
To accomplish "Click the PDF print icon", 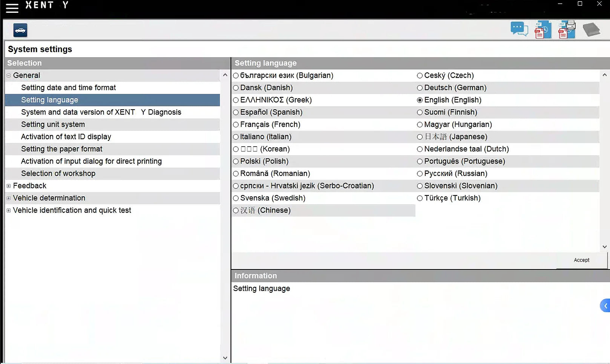I will (x=567, y=30).
